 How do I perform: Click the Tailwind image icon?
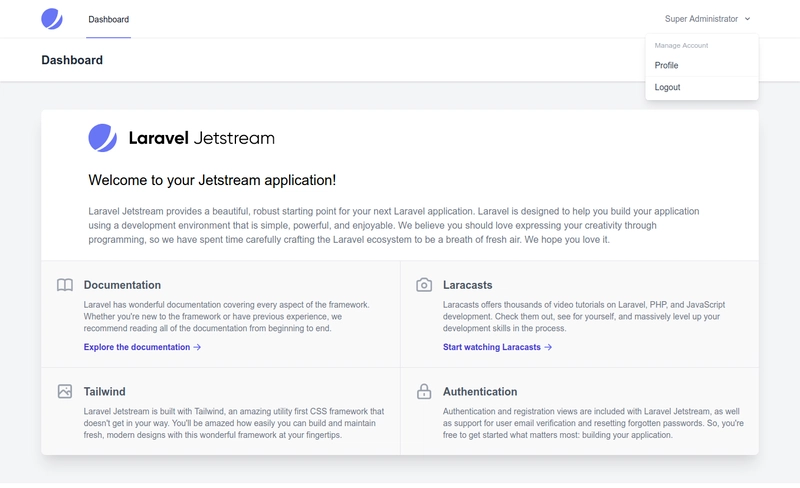point(65,392)
